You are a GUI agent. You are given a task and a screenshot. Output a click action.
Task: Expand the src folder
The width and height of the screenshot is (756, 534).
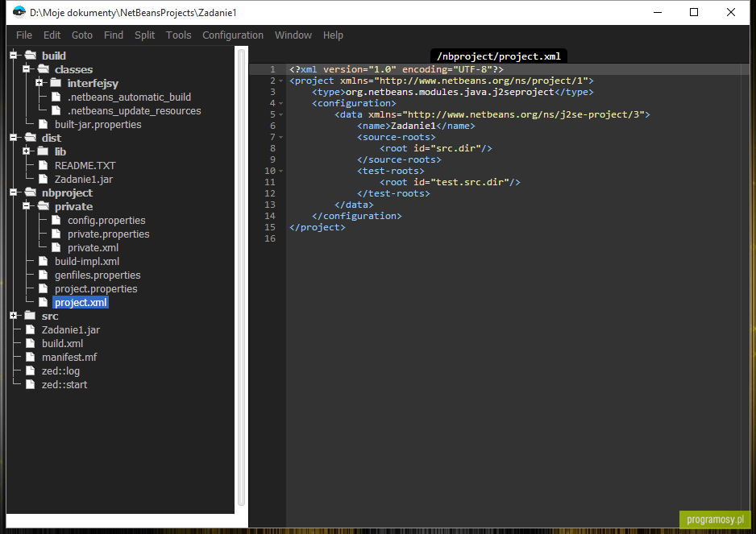[x=14, y=316]
